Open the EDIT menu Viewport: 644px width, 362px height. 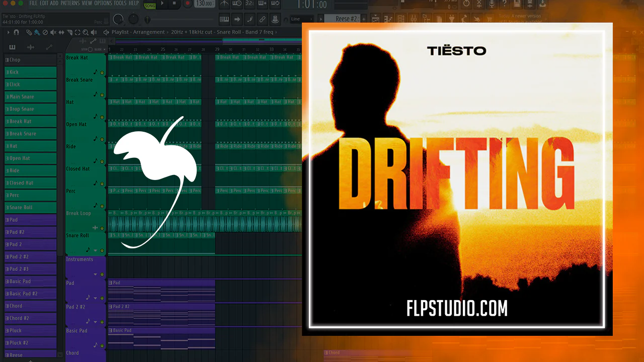click(x=44, y=3)
